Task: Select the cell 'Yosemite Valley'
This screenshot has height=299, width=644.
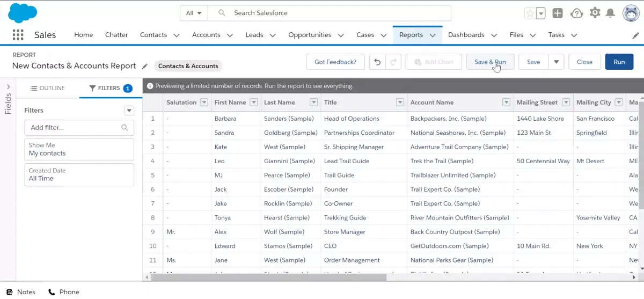Action: click(599, 218)
